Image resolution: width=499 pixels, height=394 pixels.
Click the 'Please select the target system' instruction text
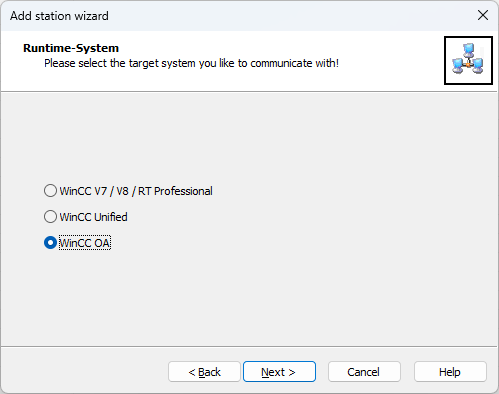[x=192, y=63]
